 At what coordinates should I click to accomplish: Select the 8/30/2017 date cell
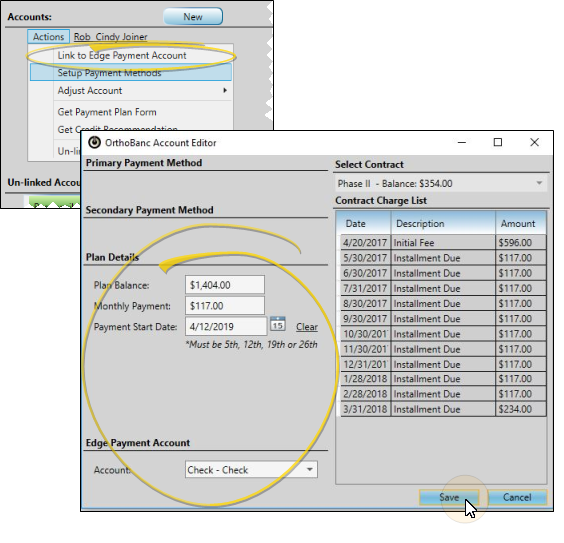(365, 304)
